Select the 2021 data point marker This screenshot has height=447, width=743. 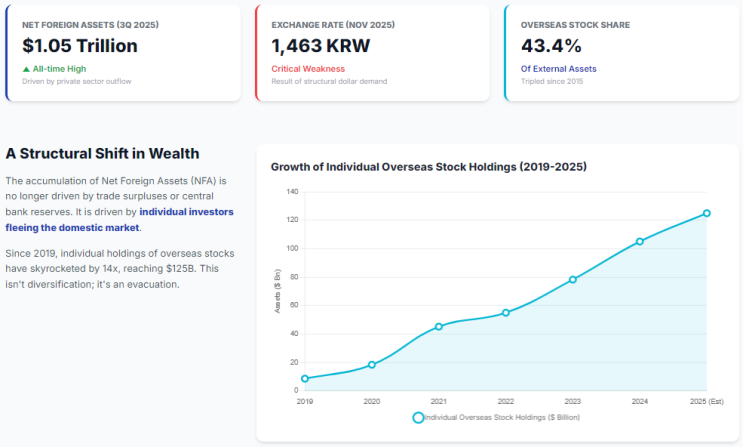coord(439,327)
